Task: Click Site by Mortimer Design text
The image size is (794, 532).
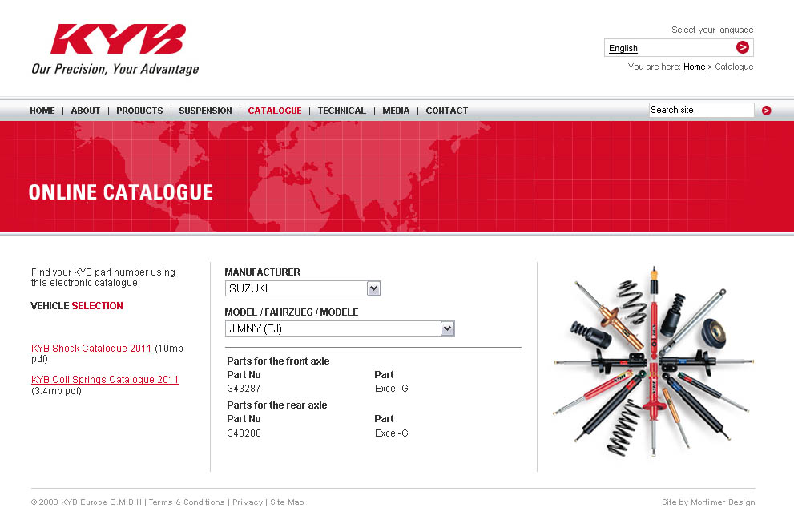Action: (708, 502)
